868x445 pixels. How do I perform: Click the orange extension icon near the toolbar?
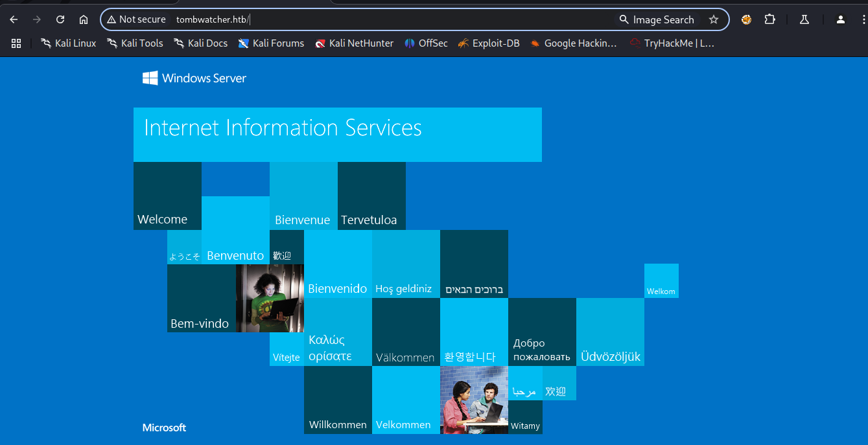click(746, 19)
